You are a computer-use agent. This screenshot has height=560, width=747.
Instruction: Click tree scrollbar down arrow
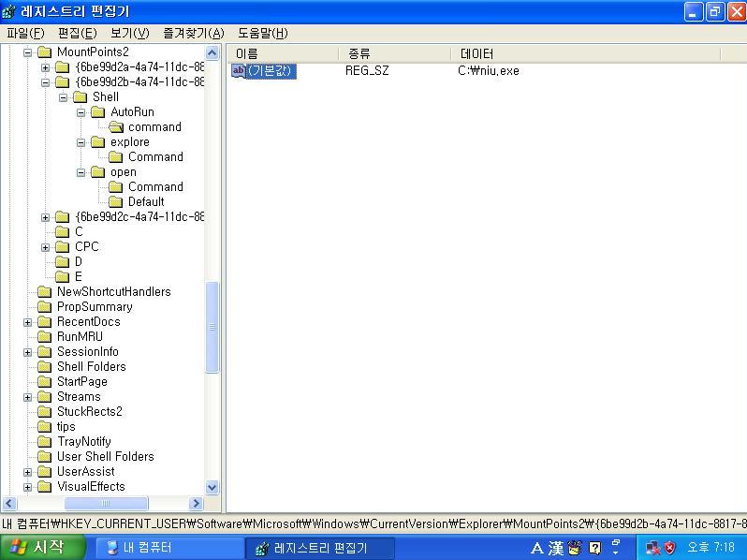pyautogui.click(x=212, y=488)
